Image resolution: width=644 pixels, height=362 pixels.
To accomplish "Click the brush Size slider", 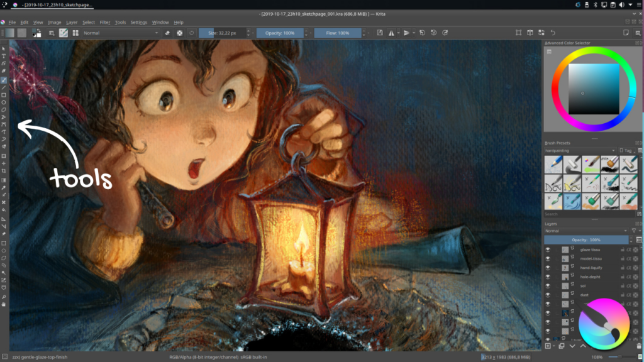I will pyautogui.click(x=222, y=33).
